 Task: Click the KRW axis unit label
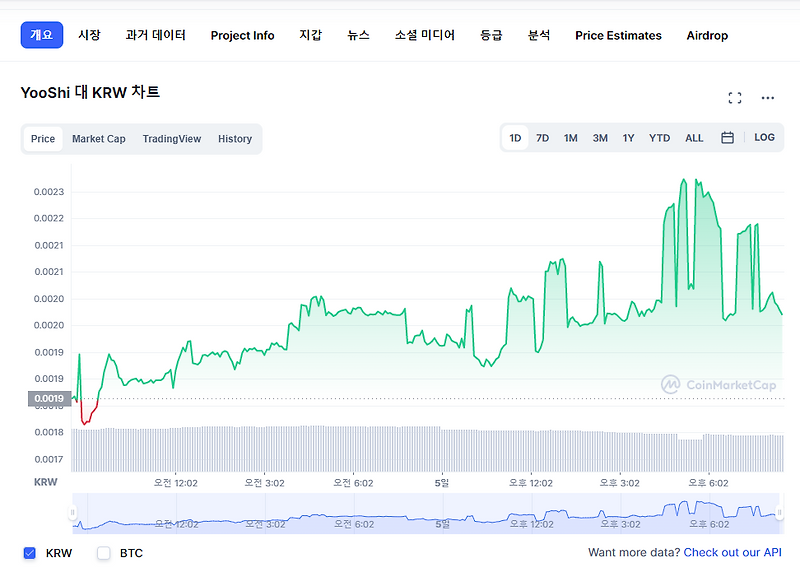45,482
